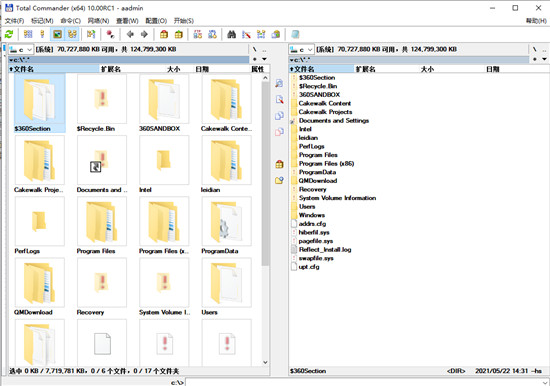Open the 命令(C) menu
Viewport: 550px width, 386px height.
[71, 21]
